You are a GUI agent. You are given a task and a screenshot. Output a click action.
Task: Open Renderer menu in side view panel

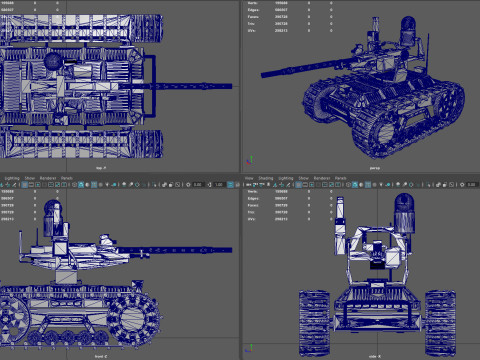(x=322, y=178)
